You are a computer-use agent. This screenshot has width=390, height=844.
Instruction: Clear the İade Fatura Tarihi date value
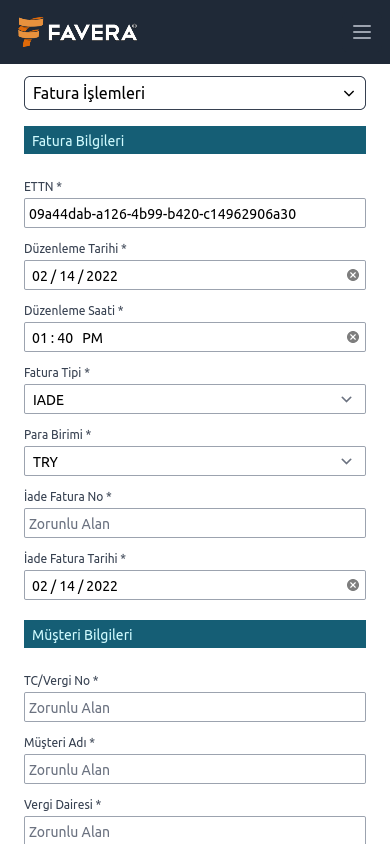click(x=352, y=585)
